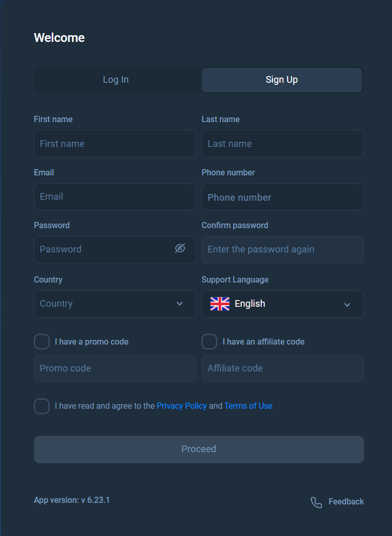Click the Feedback phone icon

click(316, 502)
